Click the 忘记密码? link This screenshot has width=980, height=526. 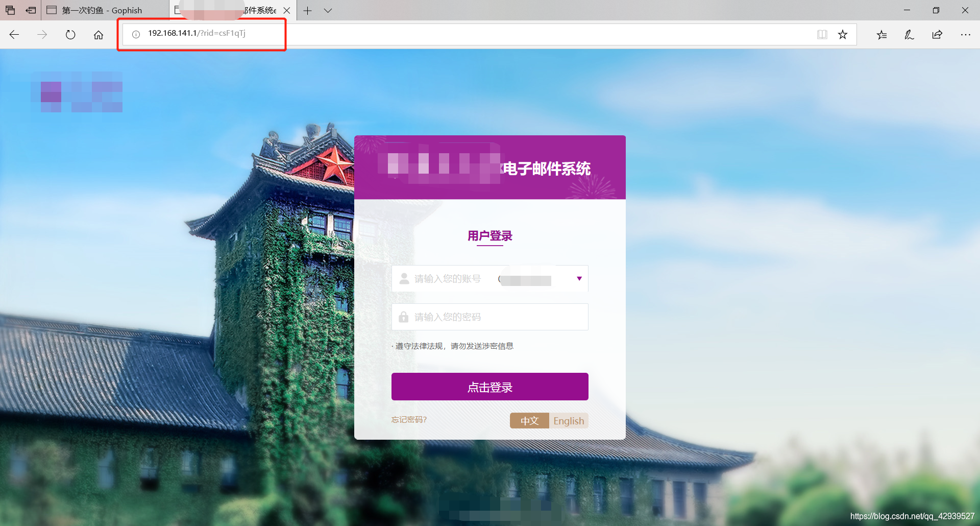(x=409, y=420)
